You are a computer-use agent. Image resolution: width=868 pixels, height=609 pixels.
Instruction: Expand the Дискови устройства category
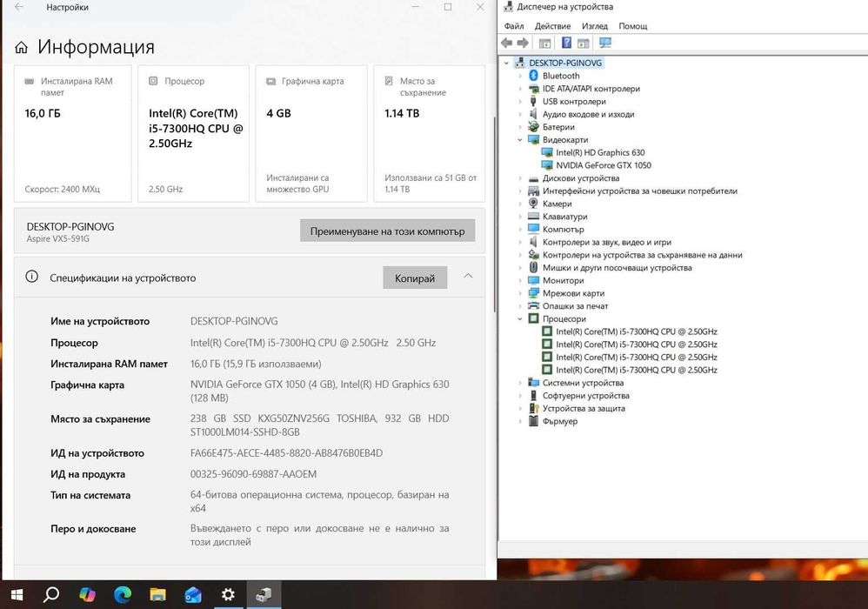click(520, 178)
